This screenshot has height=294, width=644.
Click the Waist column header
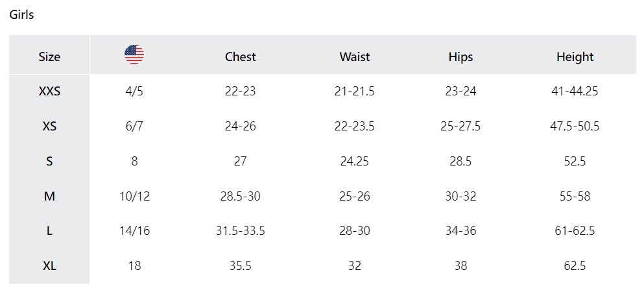point(355,57)
